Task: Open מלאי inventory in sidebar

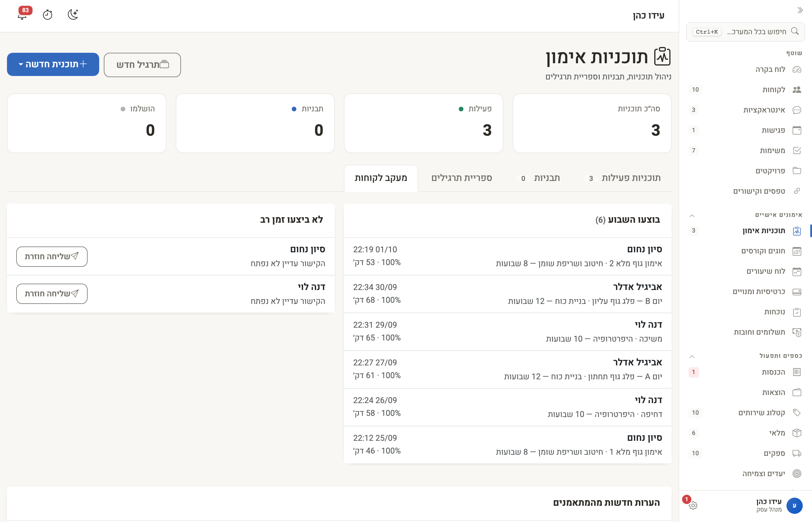Action: point(745,433)
